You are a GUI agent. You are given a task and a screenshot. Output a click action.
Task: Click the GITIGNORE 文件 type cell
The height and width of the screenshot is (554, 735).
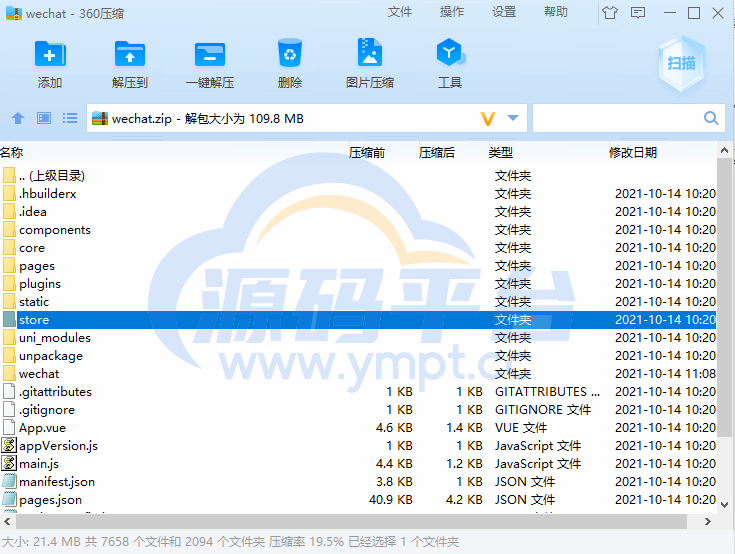(543, 410)
